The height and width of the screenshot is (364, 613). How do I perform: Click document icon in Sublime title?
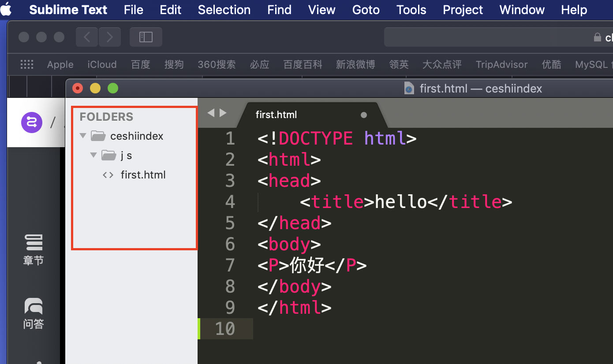click(409, 88)
